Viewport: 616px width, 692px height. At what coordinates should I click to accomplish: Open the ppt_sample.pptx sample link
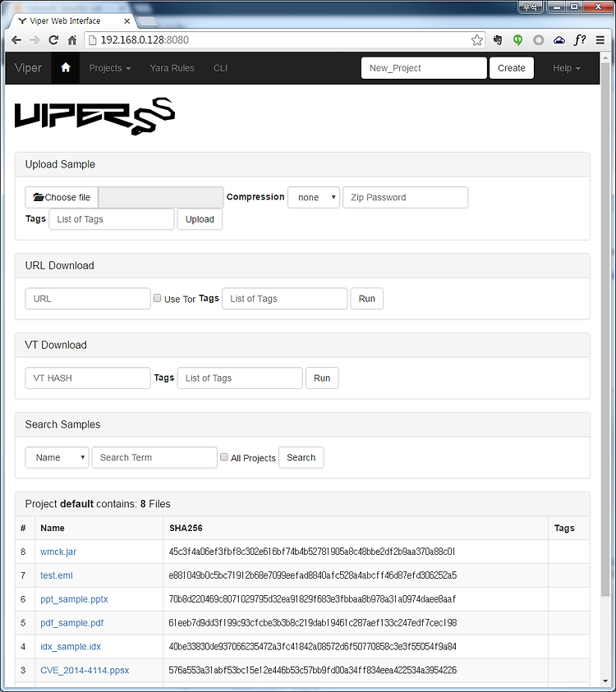point(74,599)
